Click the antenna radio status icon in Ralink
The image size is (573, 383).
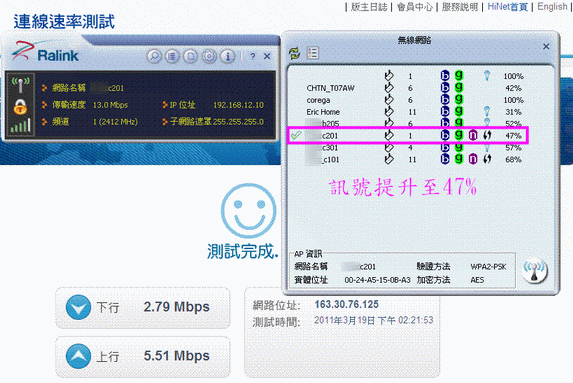[x=20, y=84]
